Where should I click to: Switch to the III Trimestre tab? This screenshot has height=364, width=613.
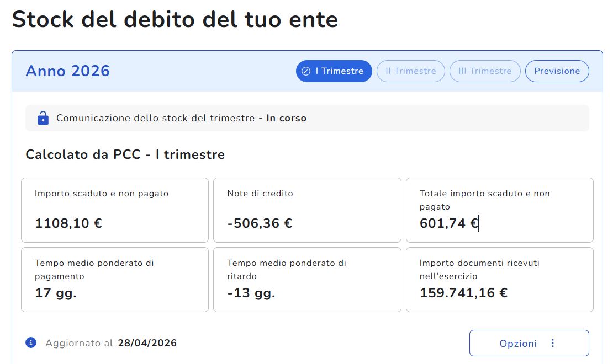click(x=485, y=71)
